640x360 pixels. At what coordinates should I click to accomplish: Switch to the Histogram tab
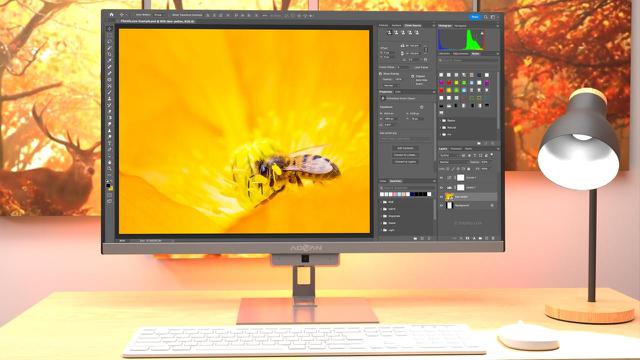pos(444,26)
